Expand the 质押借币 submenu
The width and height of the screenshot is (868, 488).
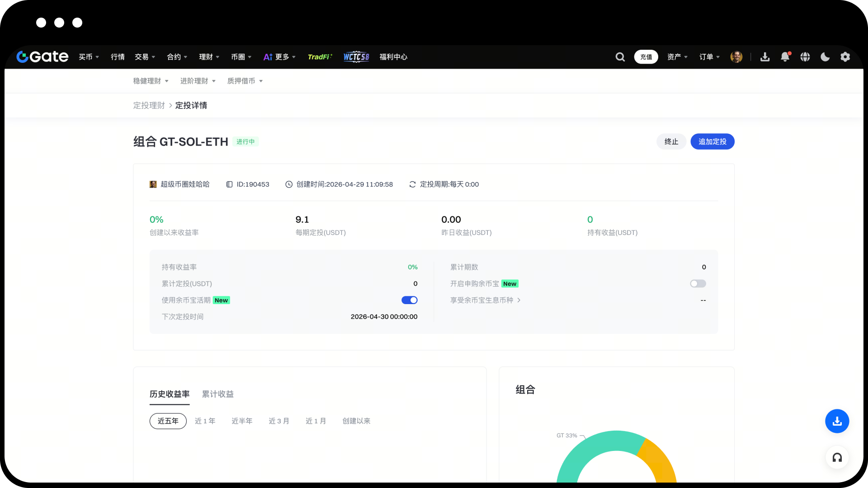click(245, 81)
